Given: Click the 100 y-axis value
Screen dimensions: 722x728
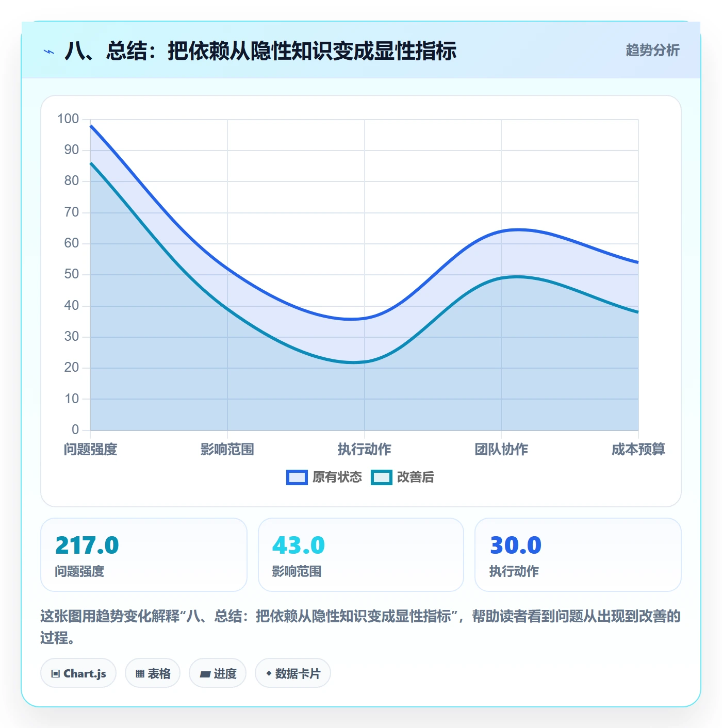Looking at the screenshot, I should point(68,119).
